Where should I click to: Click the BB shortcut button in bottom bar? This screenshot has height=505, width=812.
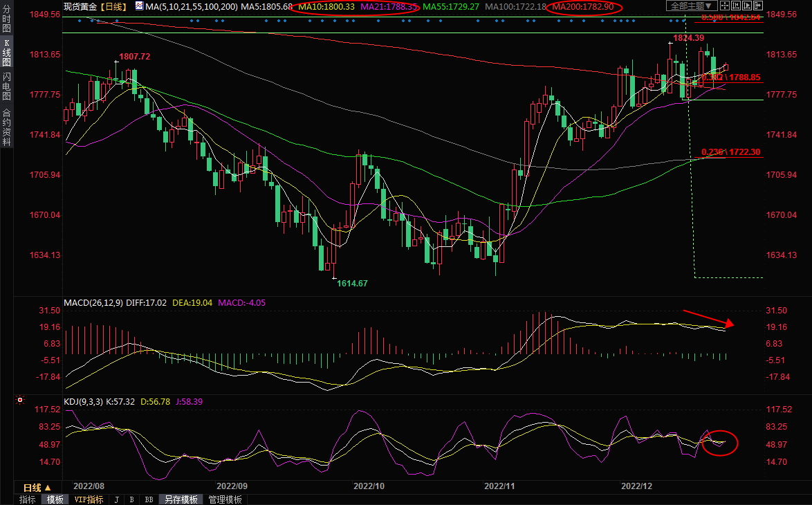point(149,499)
